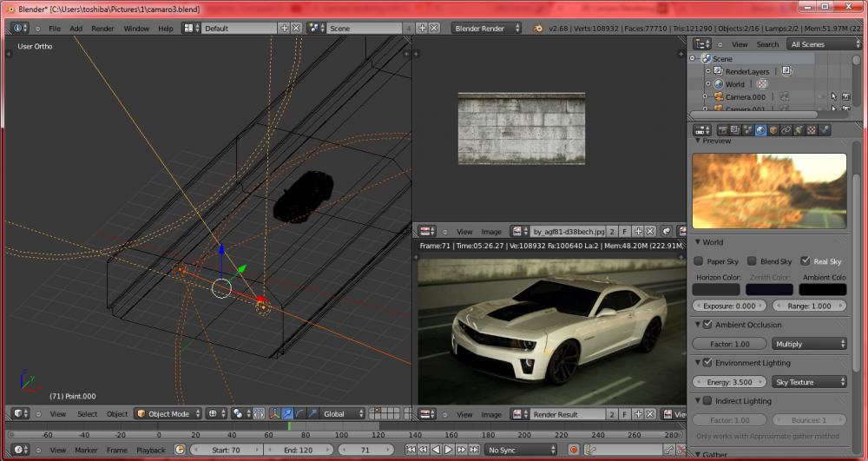Click the Ambient Color swatch
Viewport: 868px width, 461px height.
tap(823, 289)
